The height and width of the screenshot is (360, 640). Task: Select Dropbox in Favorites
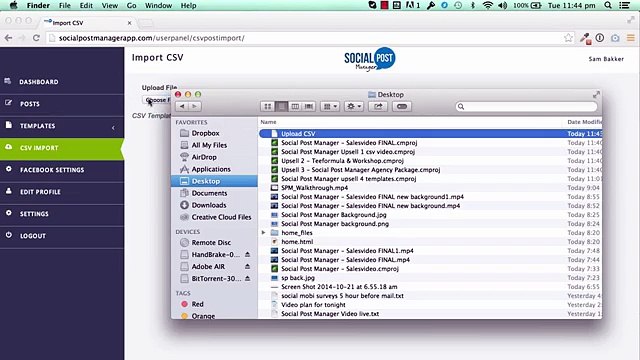205,133
